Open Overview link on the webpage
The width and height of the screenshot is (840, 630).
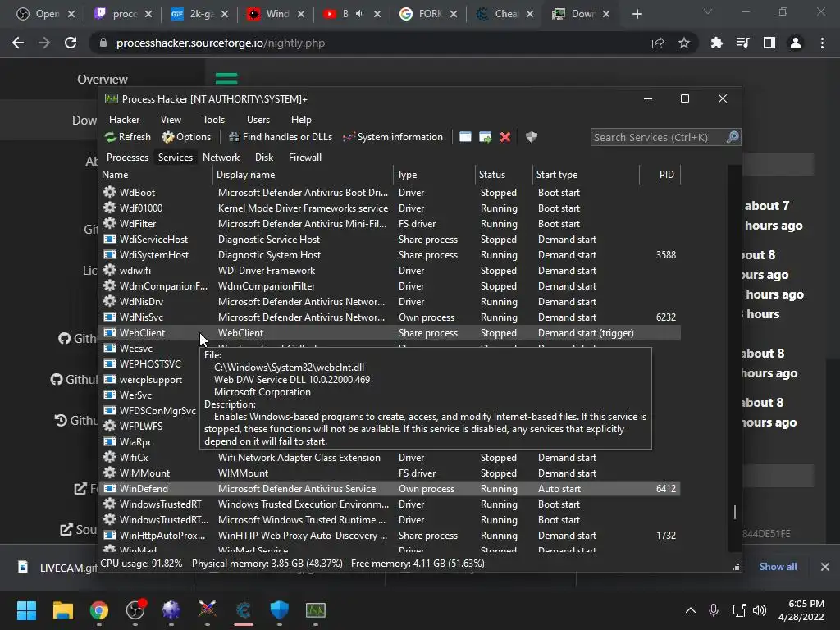(x=103, y=80)
